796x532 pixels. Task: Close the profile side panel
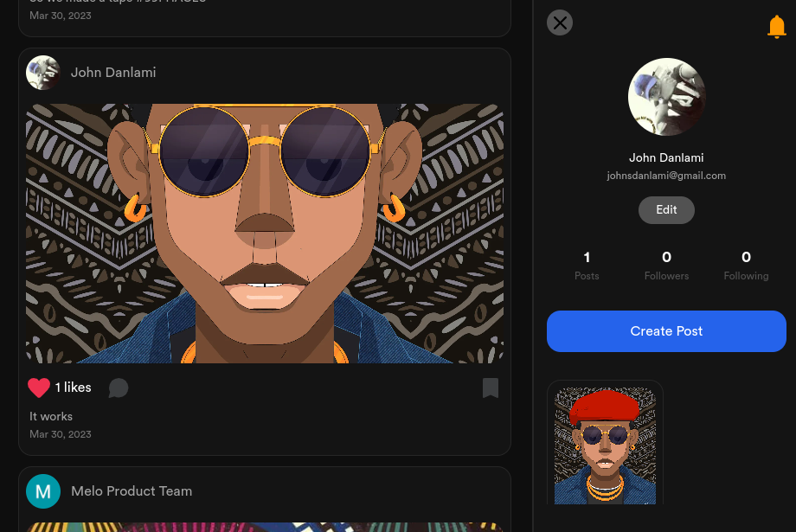click(560, 22)
